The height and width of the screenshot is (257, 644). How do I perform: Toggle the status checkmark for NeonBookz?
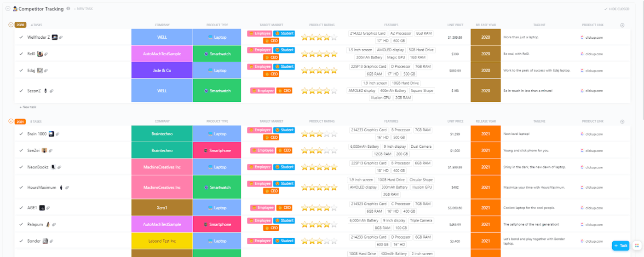click(x=21, y=167)
